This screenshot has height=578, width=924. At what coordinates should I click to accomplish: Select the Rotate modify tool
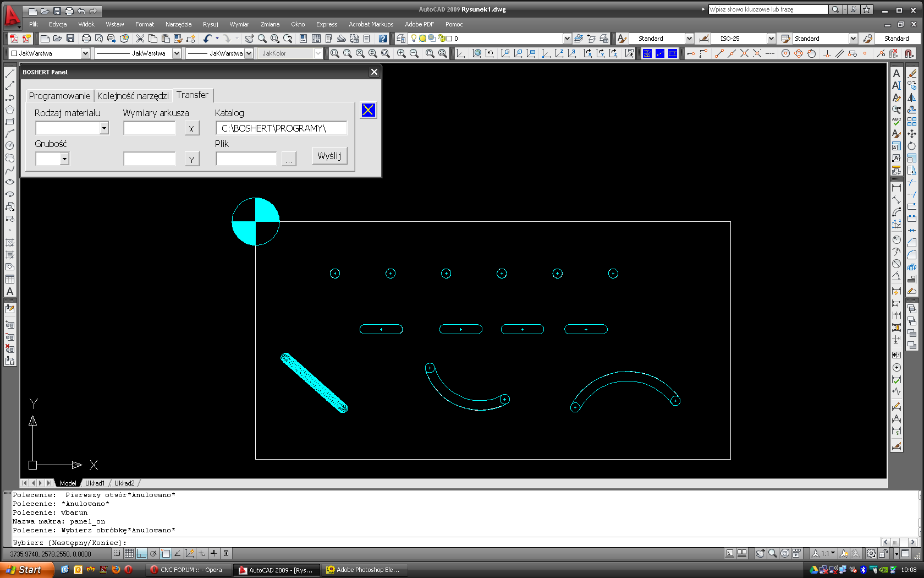click(x=912, y=146)
